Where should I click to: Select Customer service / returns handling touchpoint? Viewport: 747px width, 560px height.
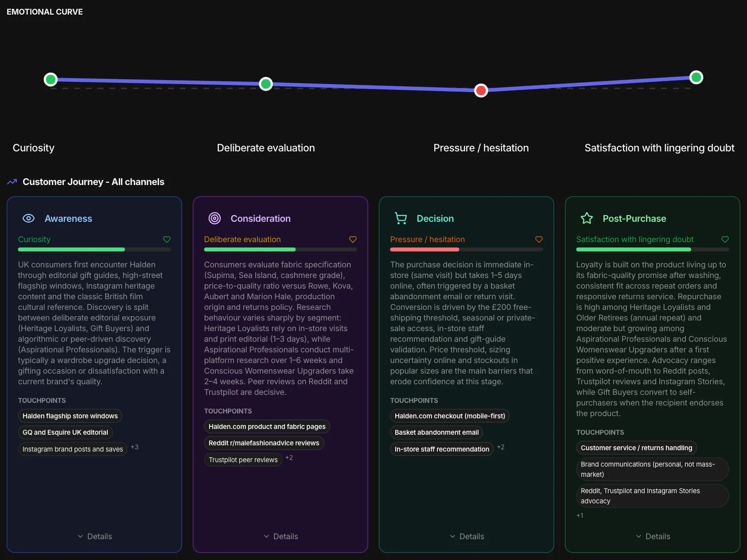637,448
